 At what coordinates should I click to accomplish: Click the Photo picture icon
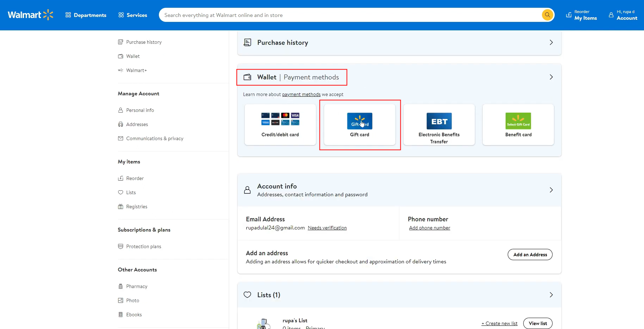coord(120,300)
